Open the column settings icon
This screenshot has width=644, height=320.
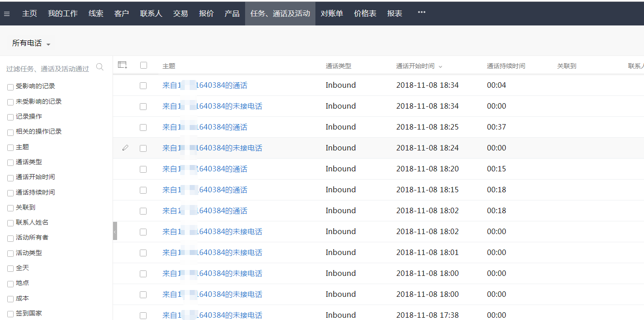[122, 65]
